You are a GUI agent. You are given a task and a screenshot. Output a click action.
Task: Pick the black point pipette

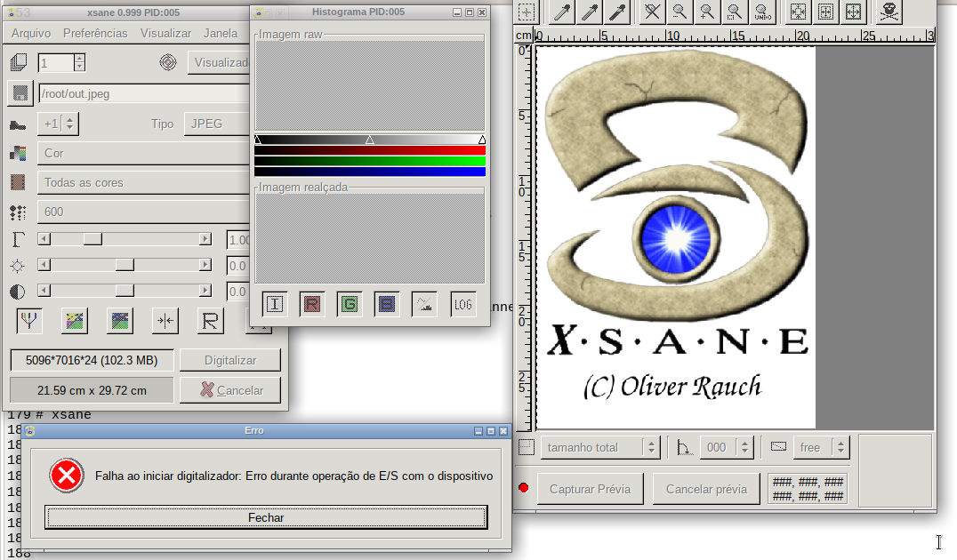[617, 12]
